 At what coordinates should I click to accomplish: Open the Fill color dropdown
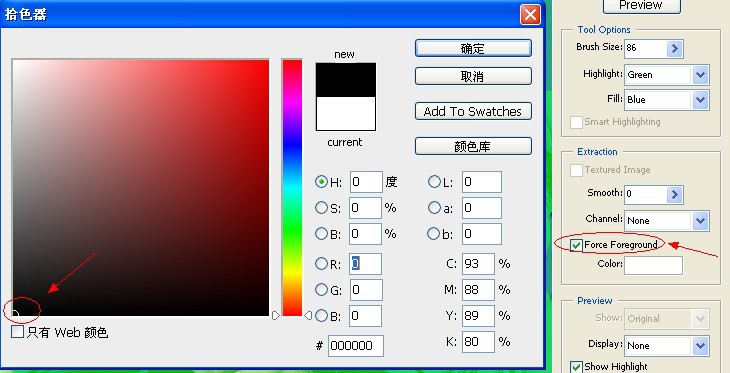point(700,100)
